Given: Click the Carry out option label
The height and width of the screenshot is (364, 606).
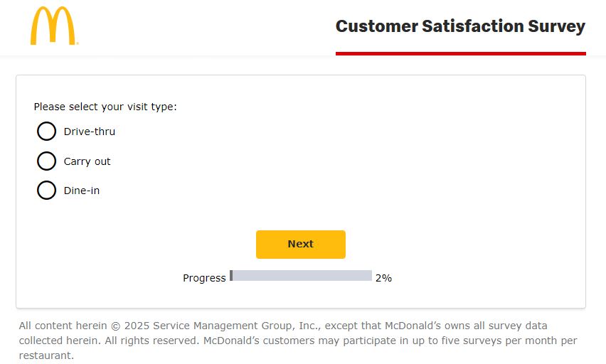Looking at the screenshot, I should pos(87,161).
